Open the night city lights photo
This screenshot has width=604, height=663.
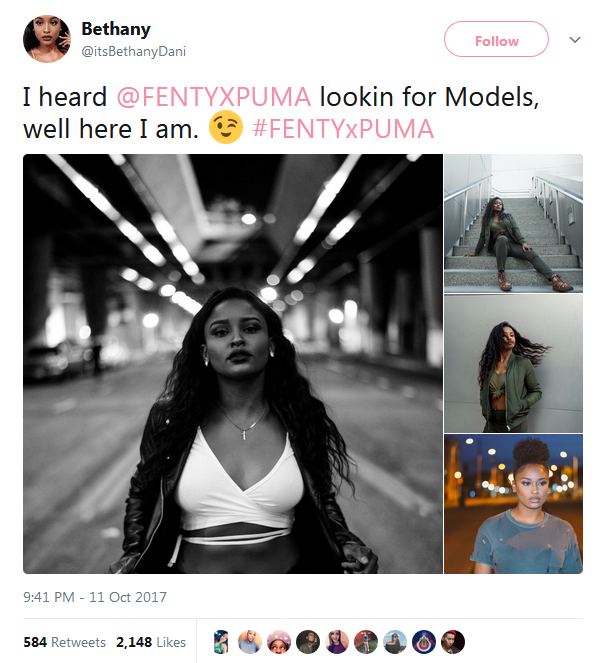coord(513,504)
